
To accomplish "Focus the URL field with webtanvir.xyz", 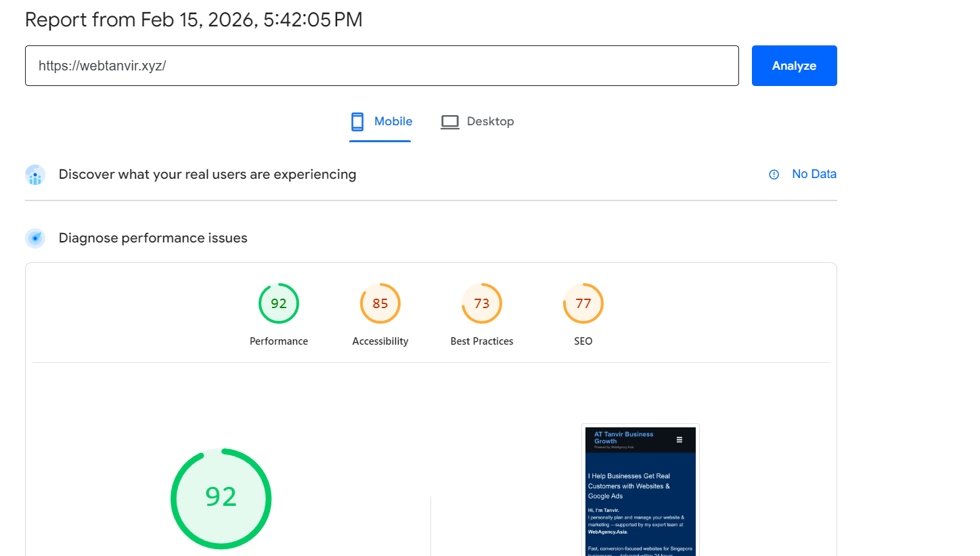I will point(382,66).
